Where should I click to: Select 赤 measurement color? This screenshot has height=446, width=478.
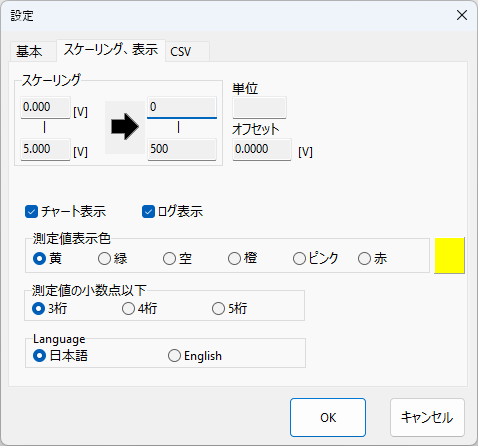point(372,258)
